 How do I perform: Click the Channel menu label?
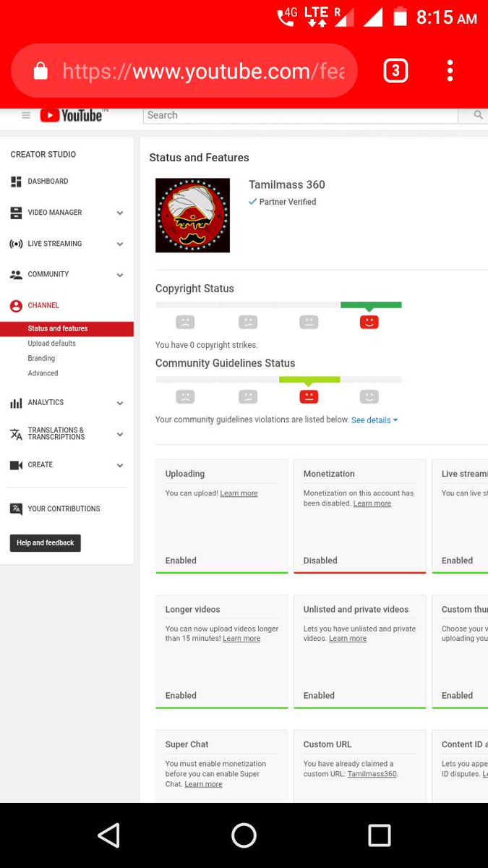43,306
